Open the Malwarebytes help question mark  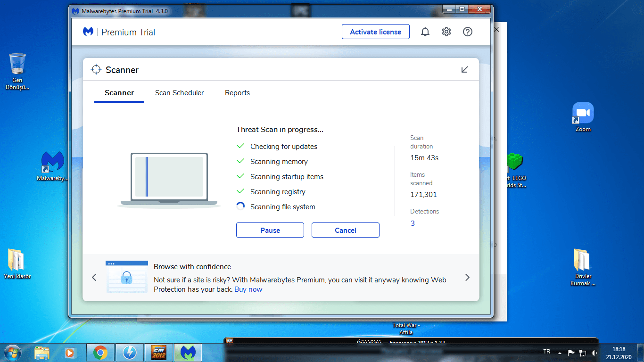pyautogui.click(x=468, y=32)
